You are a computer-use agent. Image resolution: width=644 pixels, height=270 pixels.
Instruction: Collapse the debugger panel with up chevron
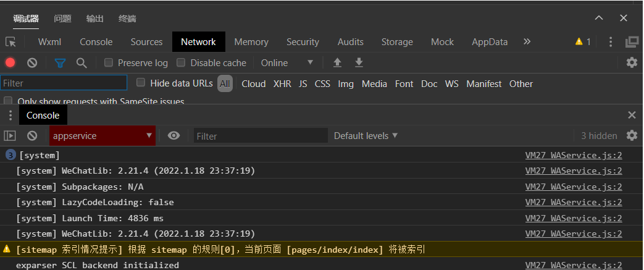(599, 18)
